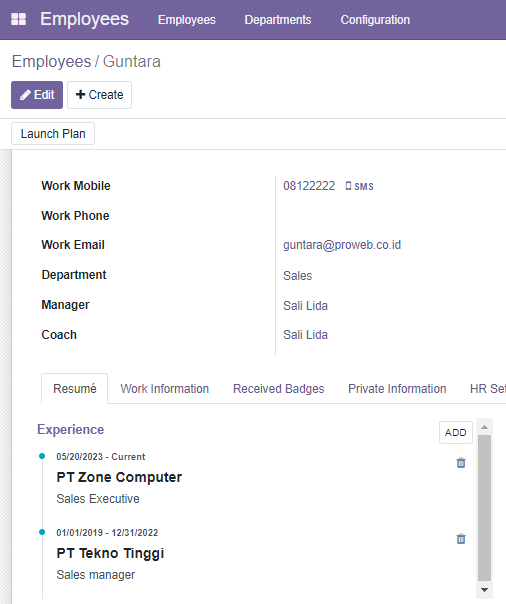506x604 pixels.
Task: Click the resumé scrollbar down arrow
Action: 484,590
